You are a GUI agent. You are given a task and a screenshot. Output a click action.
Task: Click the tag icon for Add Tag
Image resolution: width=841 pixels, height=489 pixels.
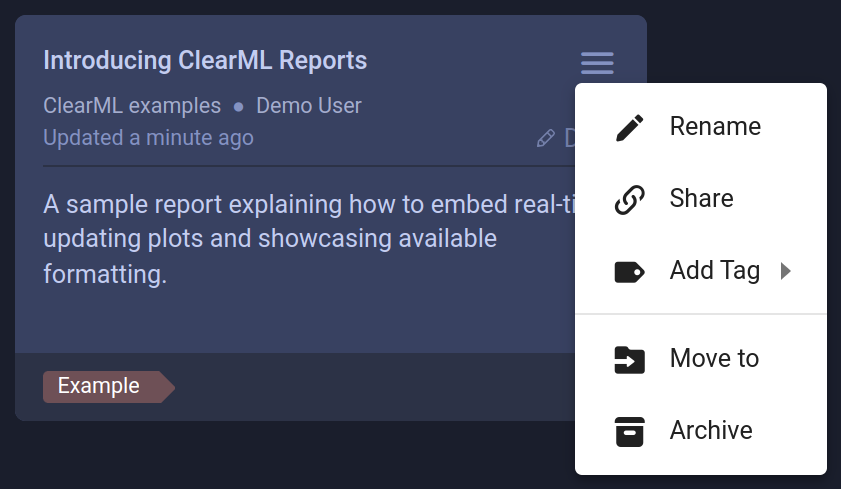(x=629, y=271)
